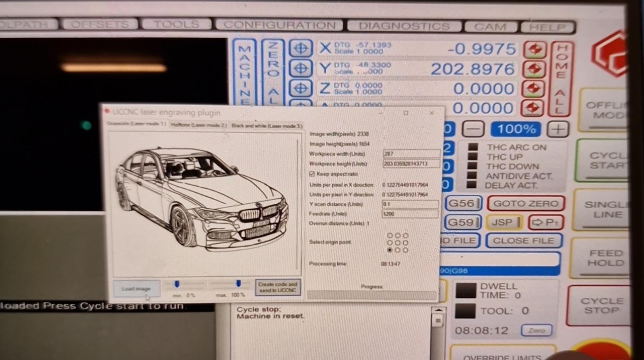Screen dimensions: 644x360
Task: Toggle the DELAY ACT. indicator
Action: [472, 185]
